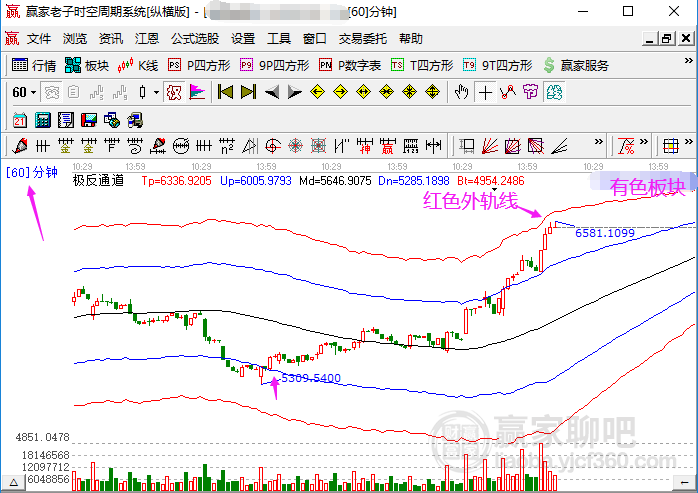This screenshot has width=698, height=493.
Task: Click the circular ruler measurement icon
Action: pyautogui.click(x=181, y=146)
